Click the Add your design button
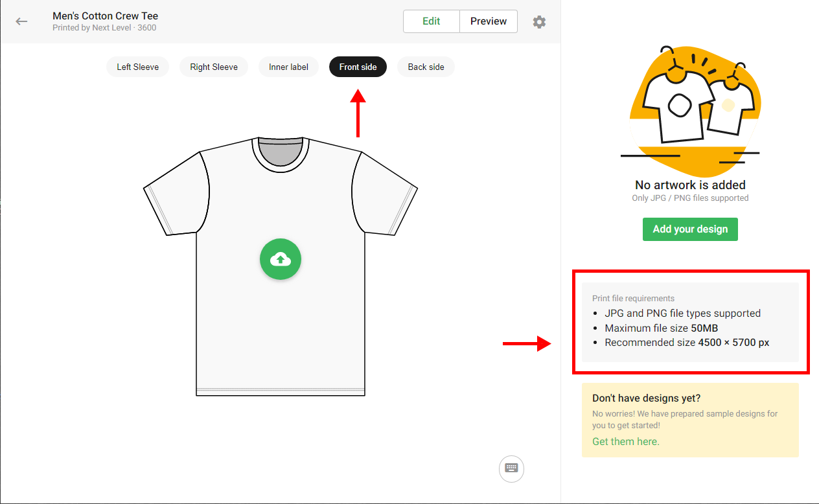The width and height of the screenshot is (819, 504). tap(690, 229)
